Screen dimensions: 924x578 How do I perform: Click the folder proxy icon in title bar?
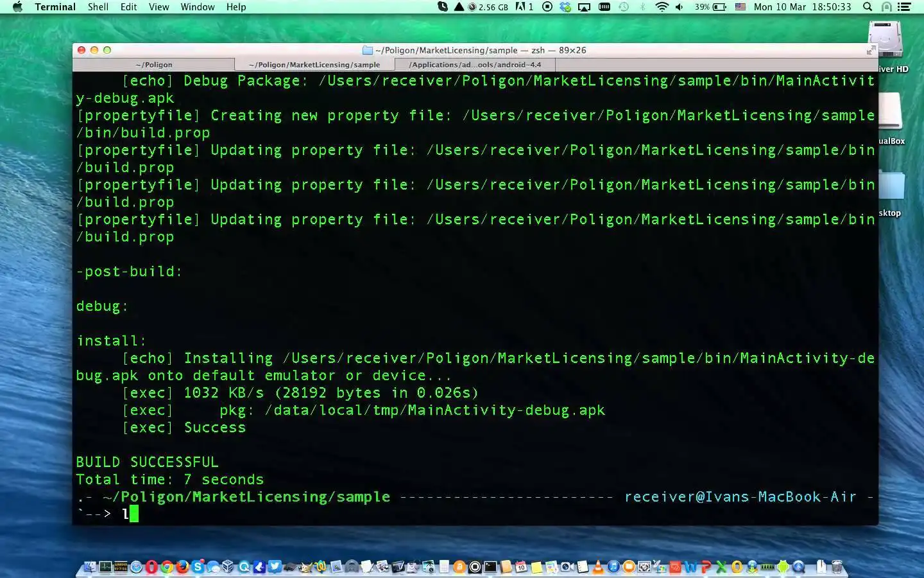[368, 50]
